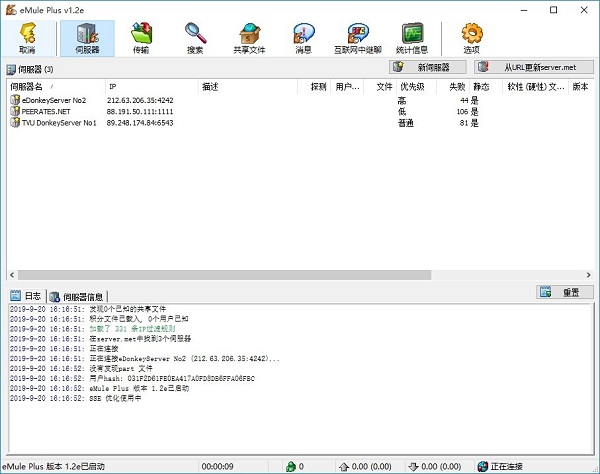Click the status bar timer 00:00:09
Image resolution: width=600 pixels, height=474 pixels.
[x=217, y=467]
